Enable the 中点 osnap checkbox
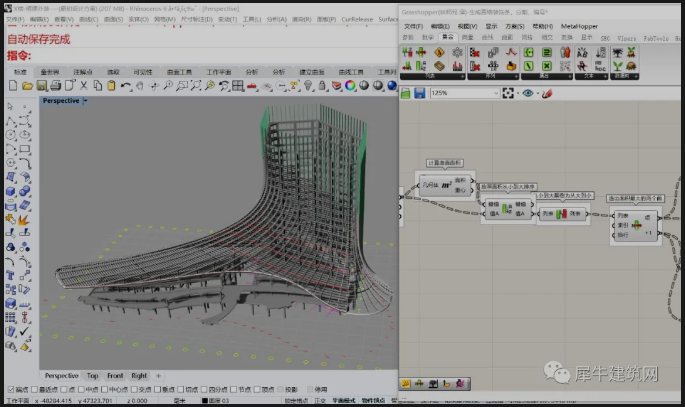The image size is (685, 407). [81, 389]
